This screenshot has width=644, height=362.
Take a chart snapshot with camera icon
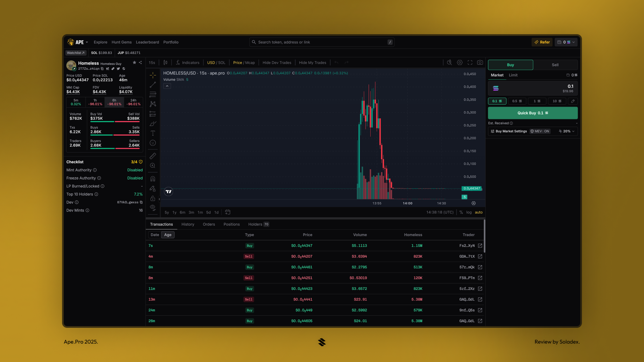(480, 63)
